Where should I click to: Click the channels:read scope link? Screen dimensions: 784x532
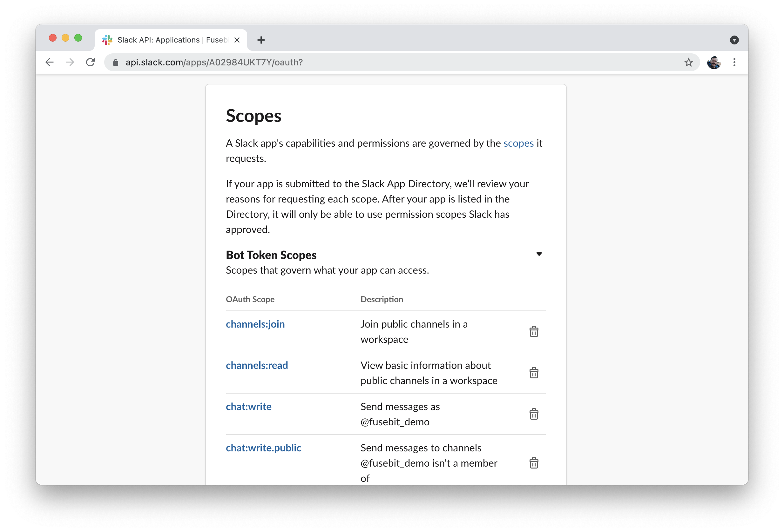click(257, 365)
